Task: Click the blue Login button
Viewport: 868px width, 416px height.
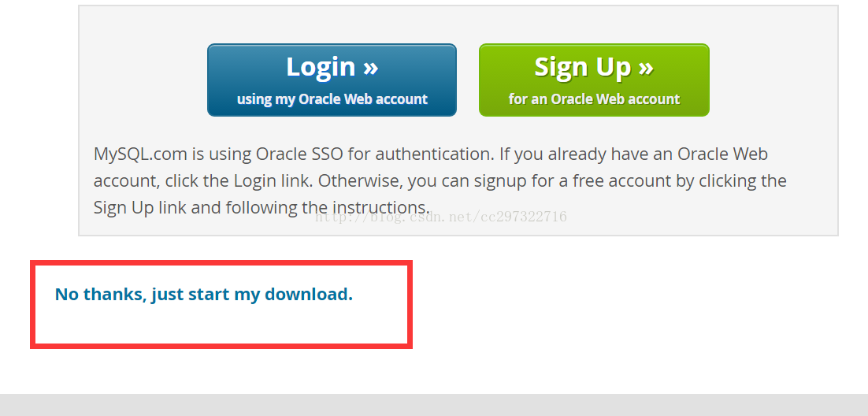Action: point(332,80)
